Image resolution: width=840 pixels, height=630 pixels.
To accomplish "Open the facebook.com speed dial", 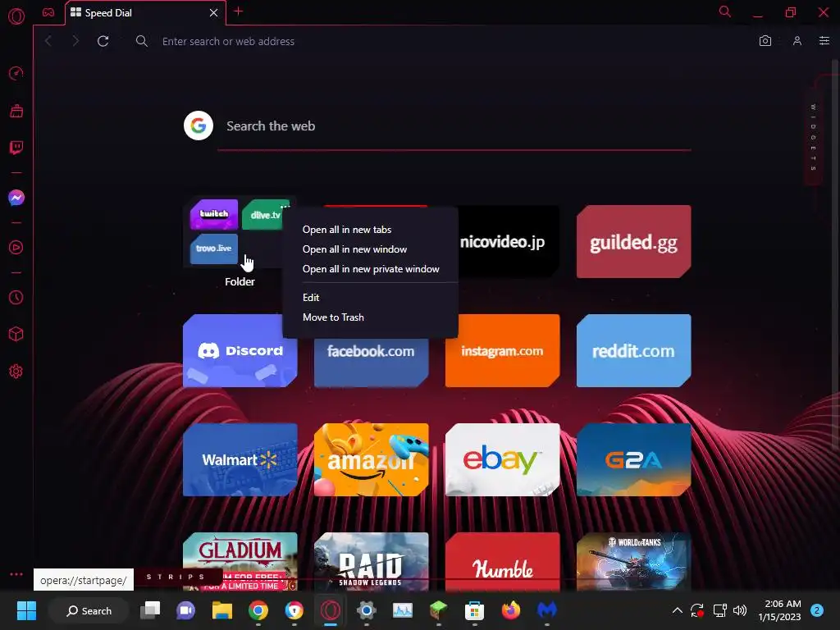I will point(372,363).
